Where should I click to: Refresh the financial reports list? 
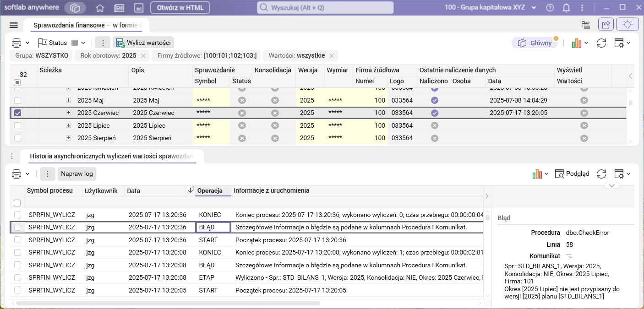pos(601,43)
